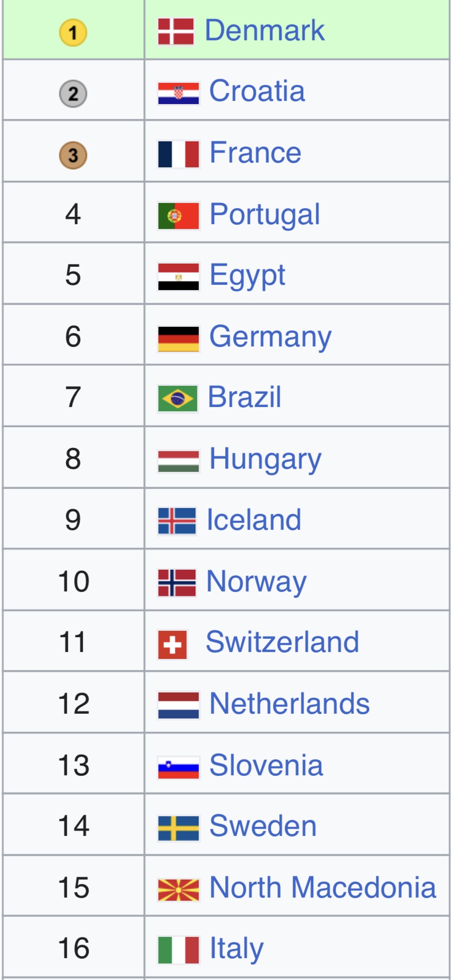
Task: Click the bronze third-place medal icon
Action: coord(73,155)
